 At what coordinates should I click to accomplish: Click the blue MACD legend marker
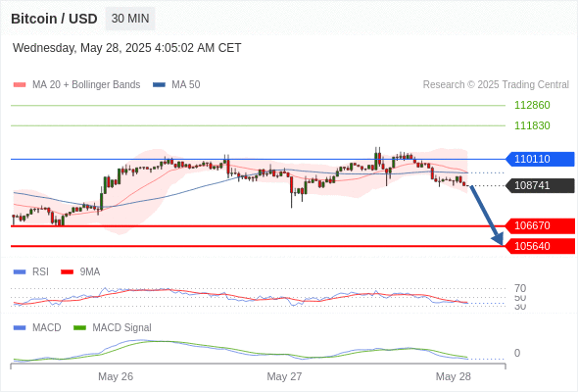click(20, 328)
